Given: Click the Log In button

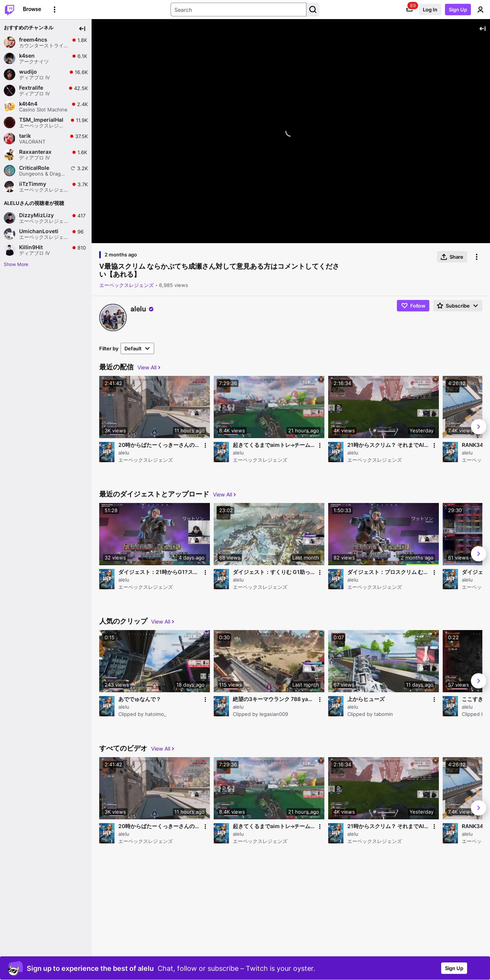Looking at the screenshot, I should (430, 10).
